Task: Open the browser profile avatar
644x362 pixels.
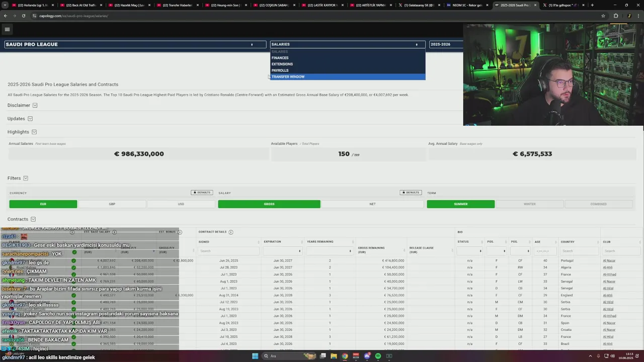Action: pos(629,16)
